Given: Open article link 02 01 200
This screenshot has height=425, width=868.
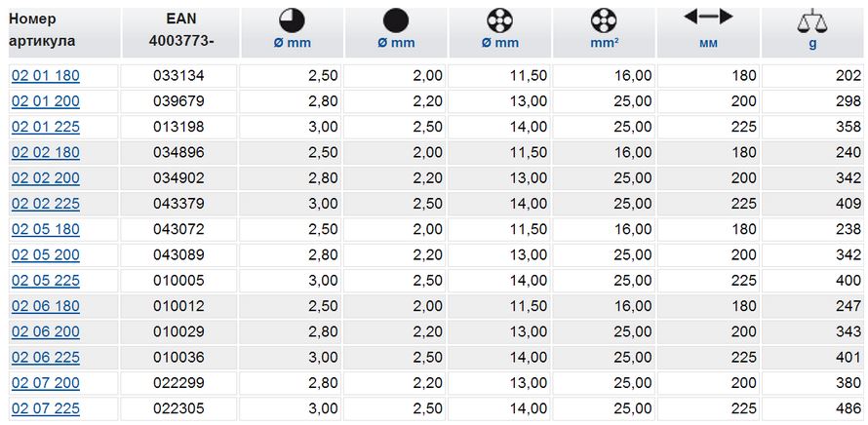Looking at the screenshot, I should tap(45, 101).
